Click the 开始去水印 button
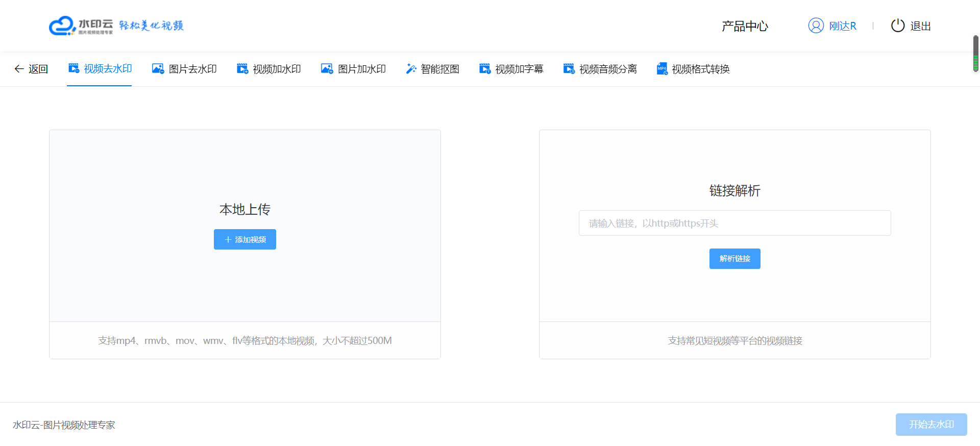The width and height of the screenshot is (980, 446). 932,425
